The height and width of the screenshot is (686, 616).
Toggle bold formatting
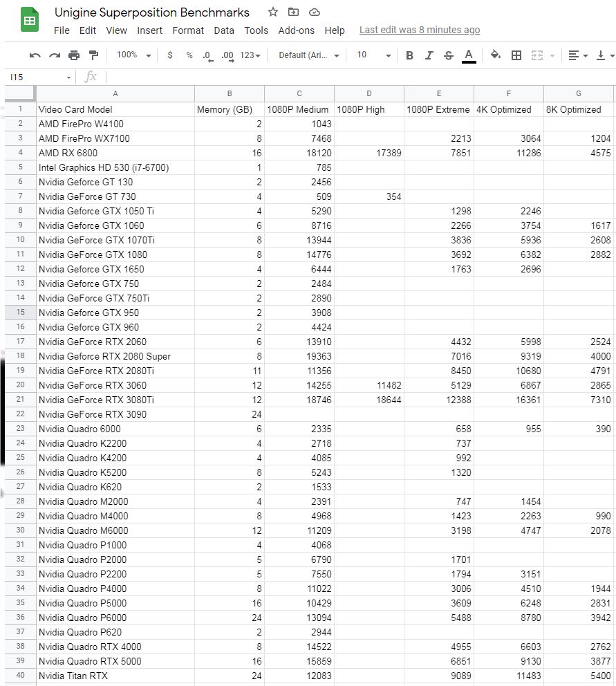[x=409, y=55]
